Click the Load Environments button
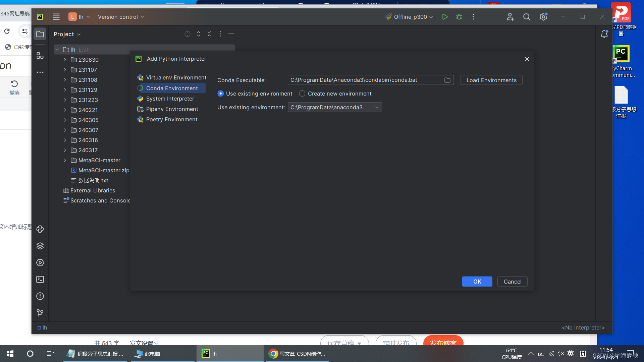The height and width of the screenshot is (362, 644). click(x=491, y=80)
